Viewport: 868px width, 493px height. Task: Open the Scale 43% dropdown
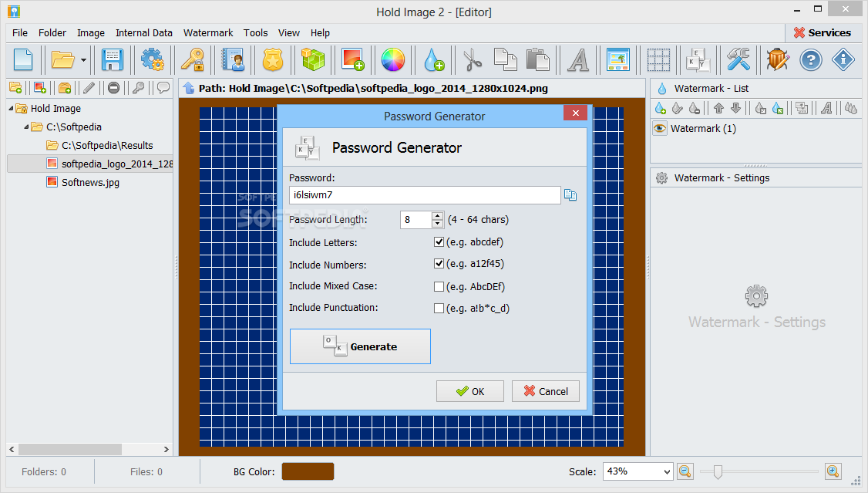tap(667, 471)
